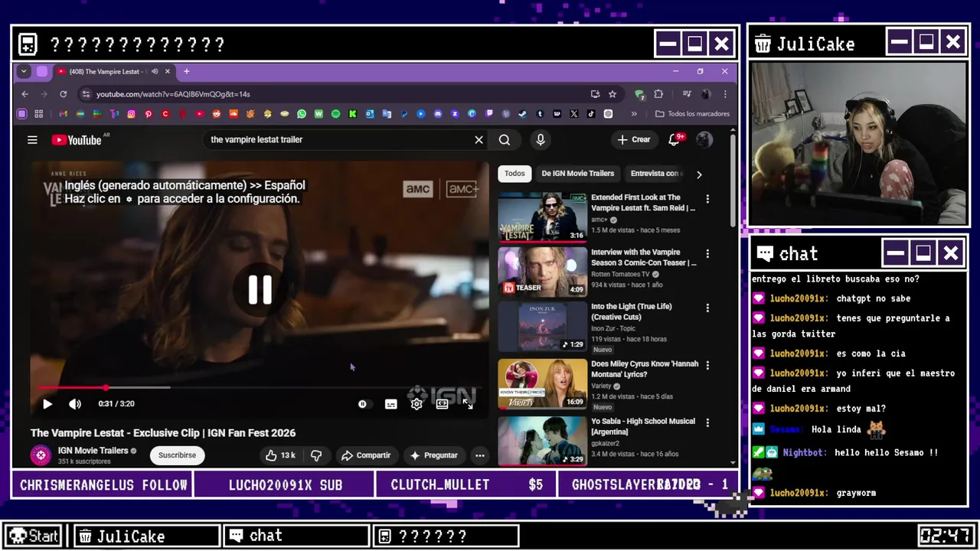Click the Preguntar button
Image resolution: width=980 pixels, height=551 pixels.
click(433, 455)
